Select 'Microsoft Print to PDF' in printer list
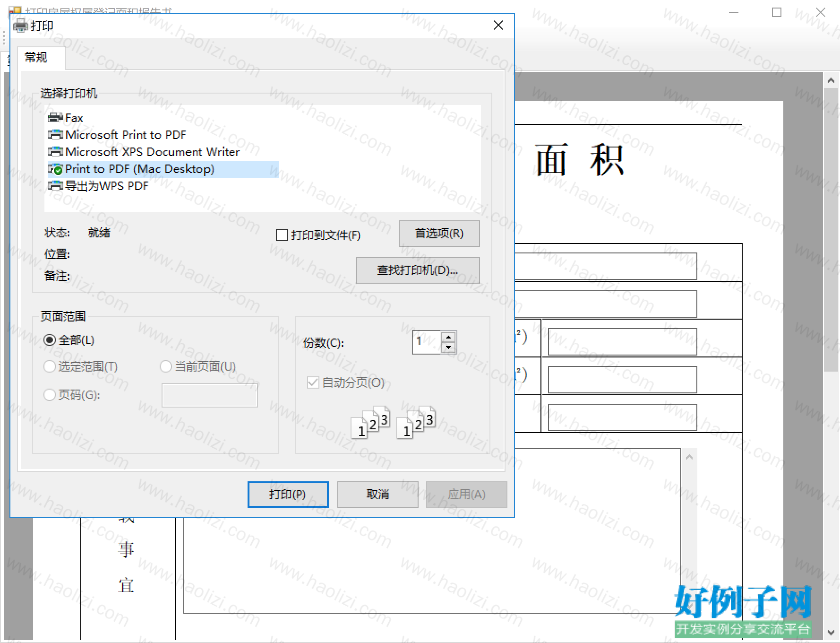Screen dimensions: 840x643 (x=126, y=135)
